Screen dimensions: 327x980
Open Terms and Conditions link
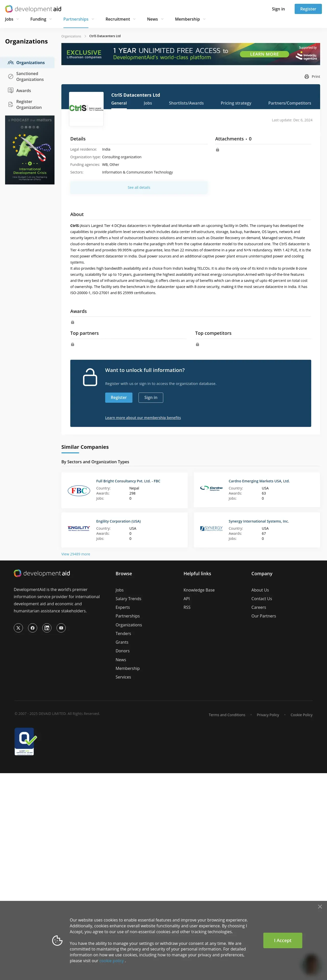pyautogui.click(x=227, y=715)
